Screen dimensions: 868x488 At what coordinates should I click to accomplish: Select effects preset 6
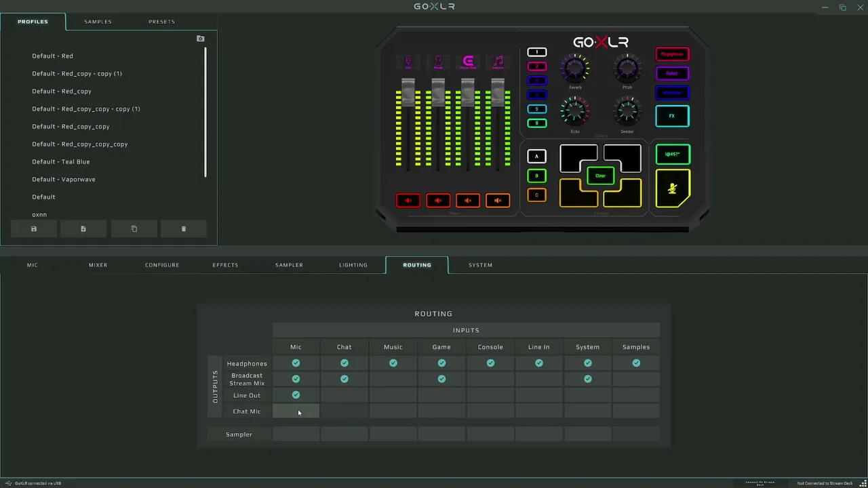pyautogui.click(x=537, y=123)
